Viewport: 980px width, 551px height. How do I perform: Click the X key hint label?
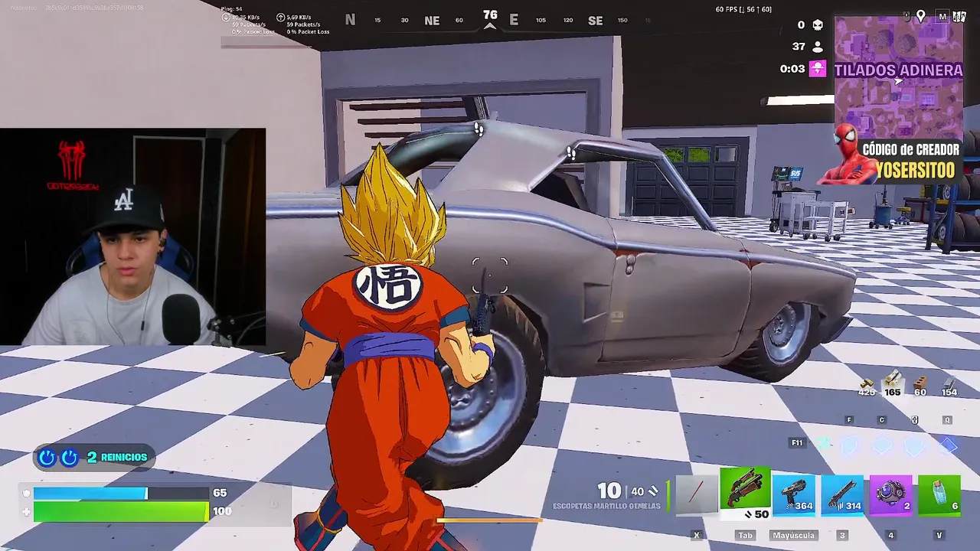point(697,535)
